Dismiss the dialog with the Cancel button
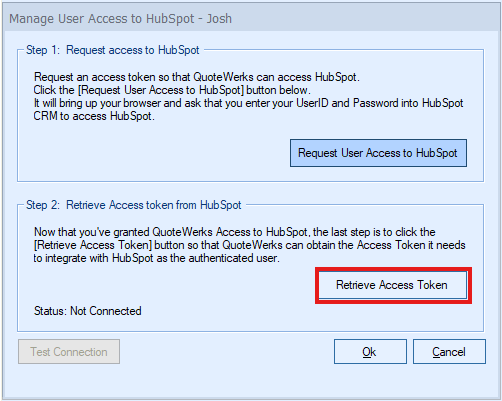502x401 pixels. [x=449, y=352]
